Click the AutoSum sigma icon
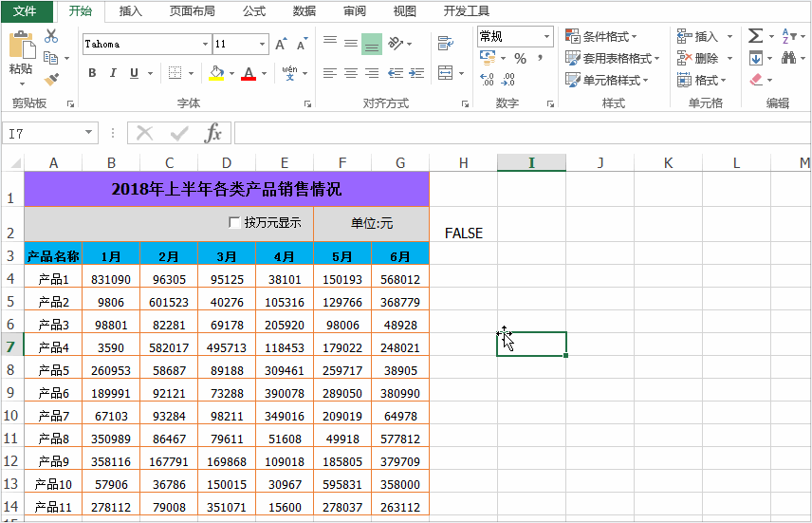The image size is (812, 523). coord(755,36)
